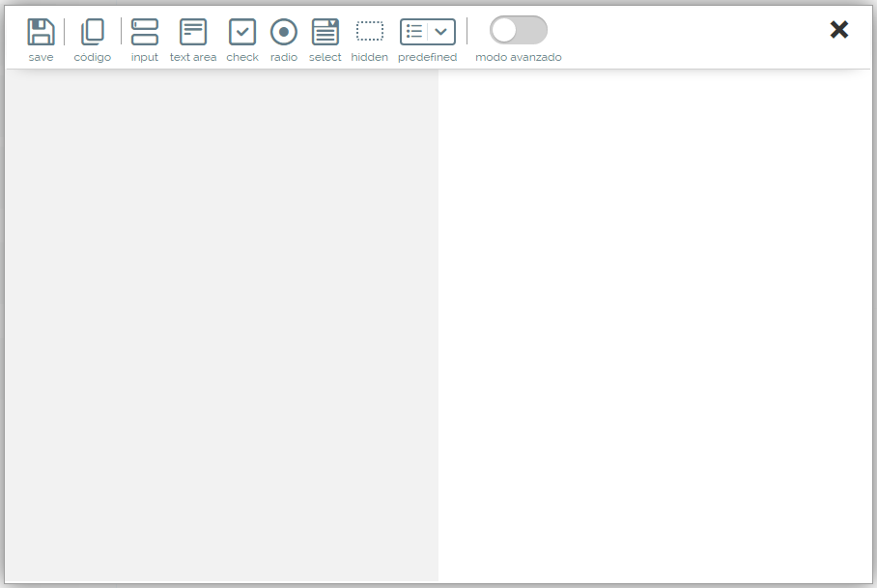Viewport: 877px width, 588px height.
Task: Click the floppy disk save icon
Action: click(x=41, y=32)
